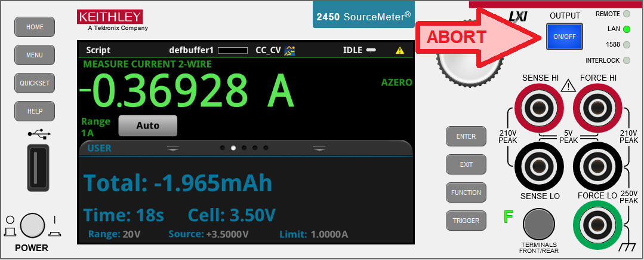Expand the right swipe-down arrow on USER panel
This screenshot has width=644, height=260.
pyautogui.click(x=319, y=148)
